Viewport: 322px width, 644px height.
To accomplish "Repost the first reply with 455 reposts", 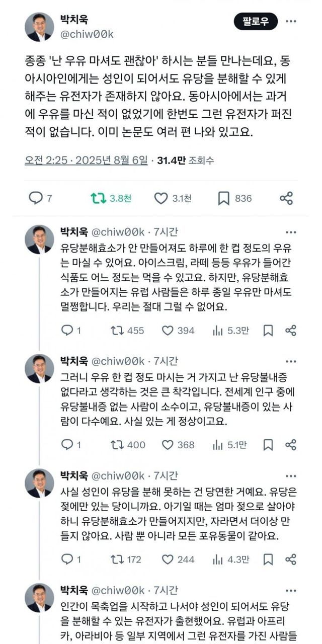I will (x=117, y=330).
